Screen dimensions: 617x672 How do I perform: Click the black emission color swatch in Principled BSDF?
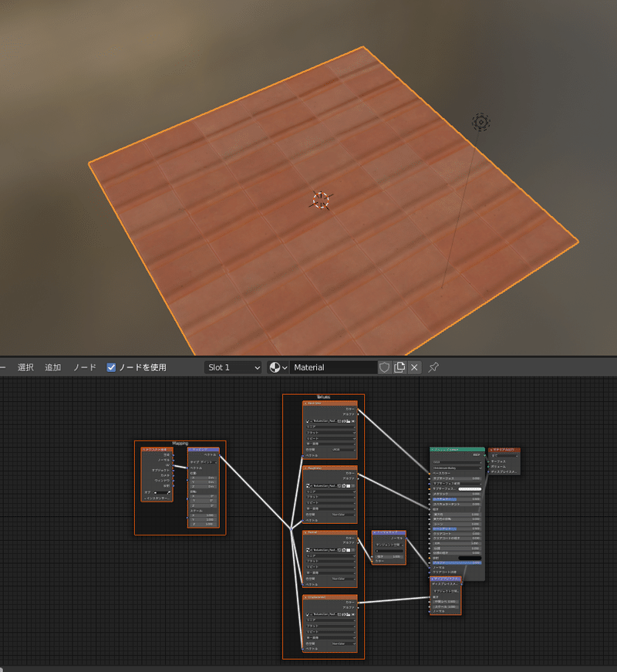point(470,558)
